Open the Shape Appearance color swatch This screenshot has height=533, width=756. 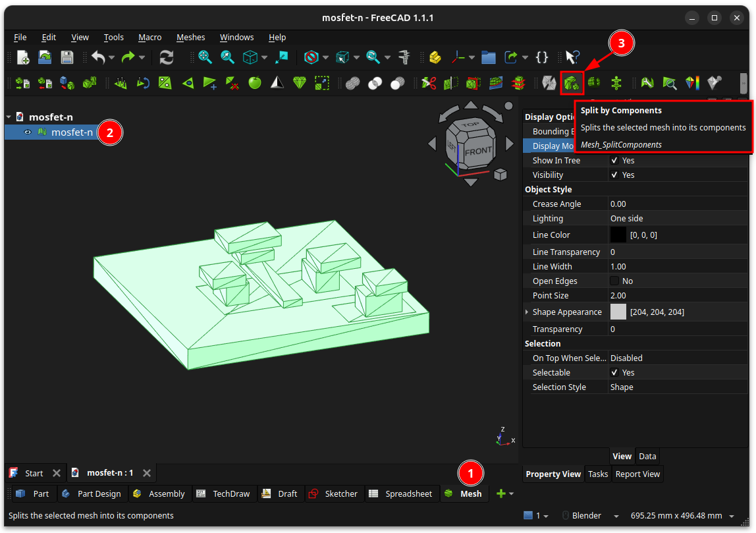[618, 312]
